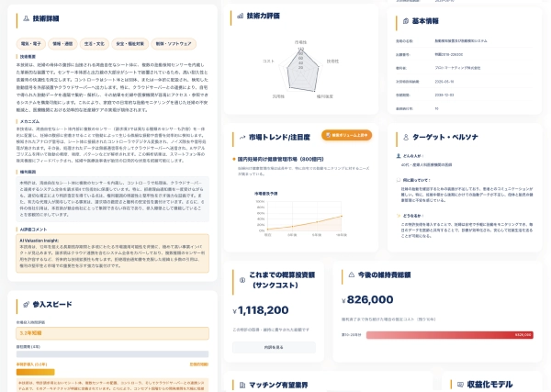The width and height of the screenshot is (551, 392).
Task: Click the 3.2年短縮 highlighted box
Action: 112,333
